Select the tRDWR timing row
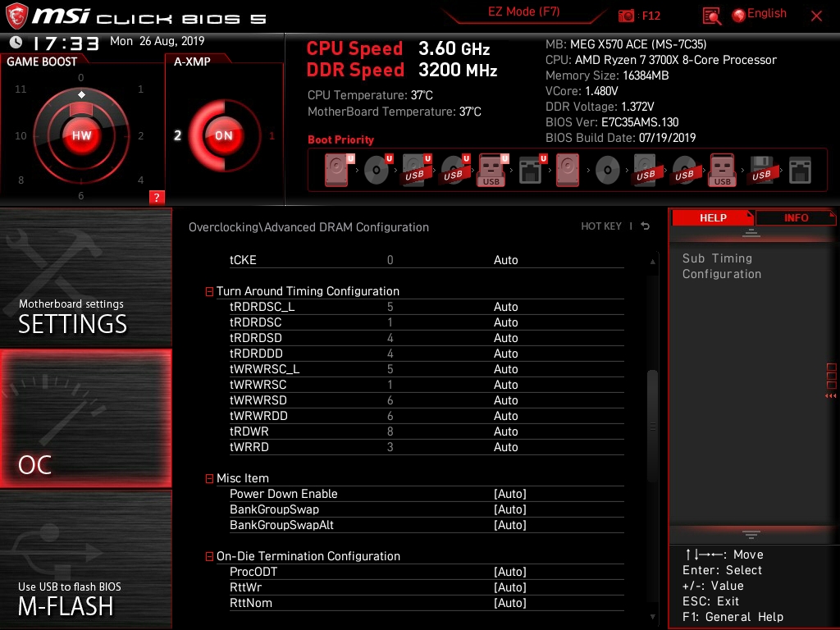 pyautogui.click(x=427, y=431)
